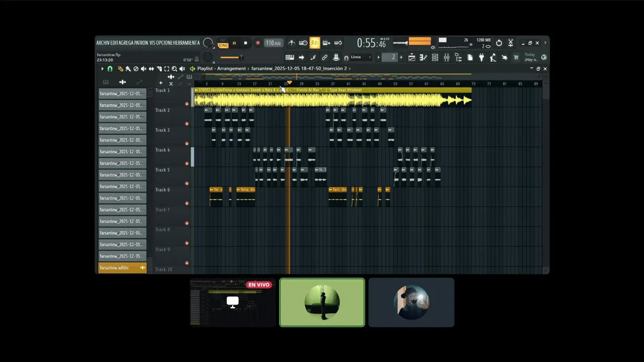Select the Mute tool
This screenshot has width=644, height=362.
(143, 68)
